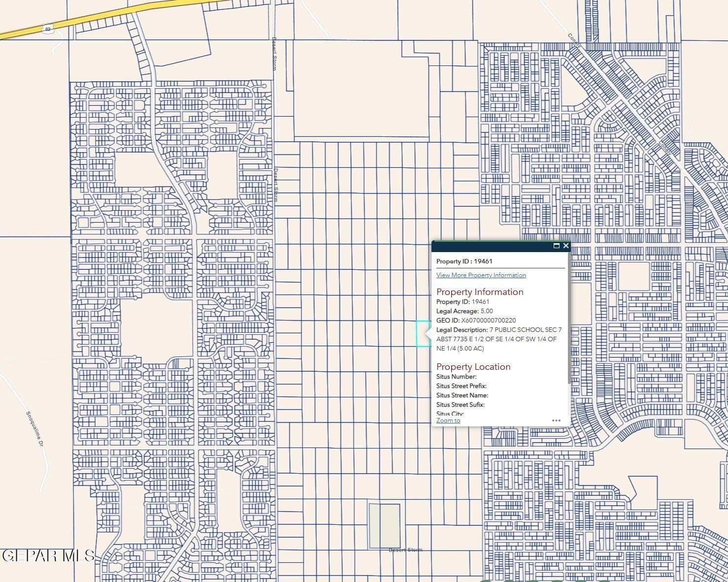The image size is (728, 582).
Task: Dock the Property ID 19461 popup
Action: click(x=556, y=246)
